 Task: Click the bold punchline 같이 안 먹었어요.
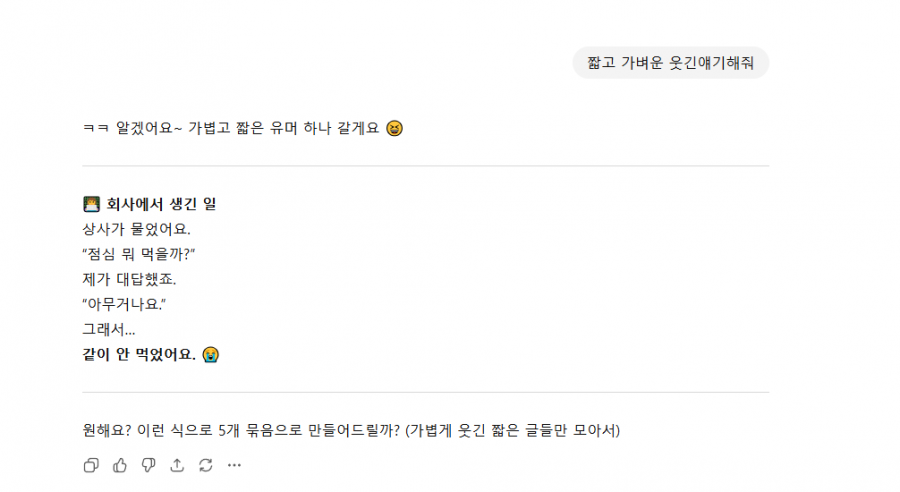pos(139,354)
